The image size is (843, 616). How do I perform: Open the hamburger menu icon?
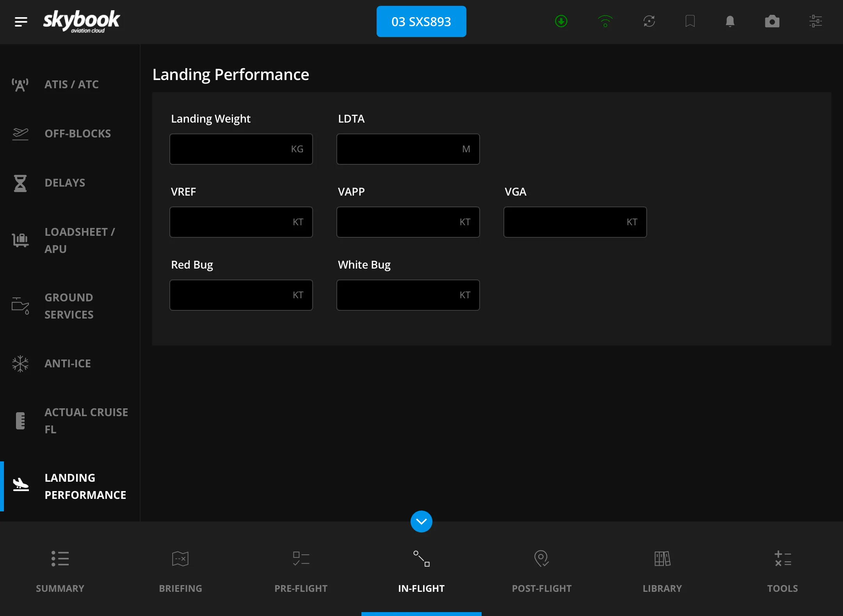coord(21,22)
